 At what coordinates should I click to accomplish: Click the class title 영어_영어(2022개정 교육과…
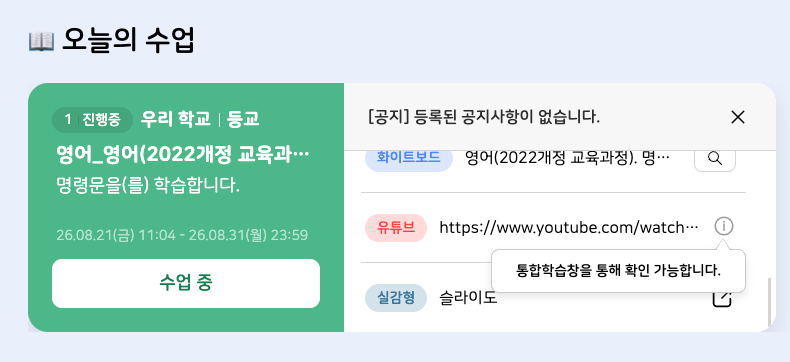pyautogui.click(x=183, y=156)
